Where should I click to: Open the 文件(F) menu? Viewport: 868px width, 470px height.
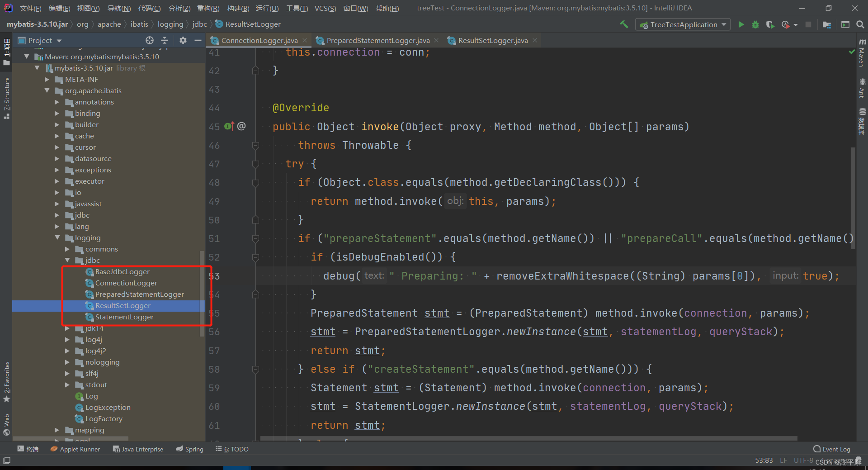point(30,8)
